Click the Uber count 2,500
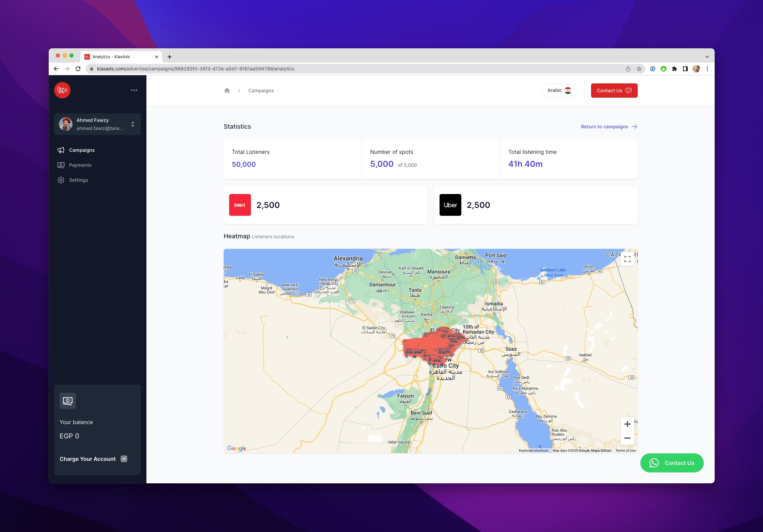 click(478, 205)
